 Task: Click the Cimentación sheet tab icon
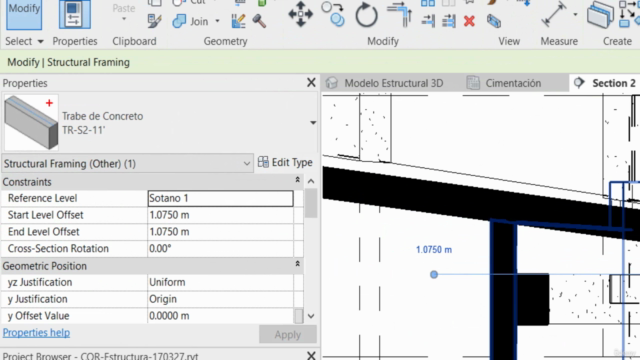point(473,83)
